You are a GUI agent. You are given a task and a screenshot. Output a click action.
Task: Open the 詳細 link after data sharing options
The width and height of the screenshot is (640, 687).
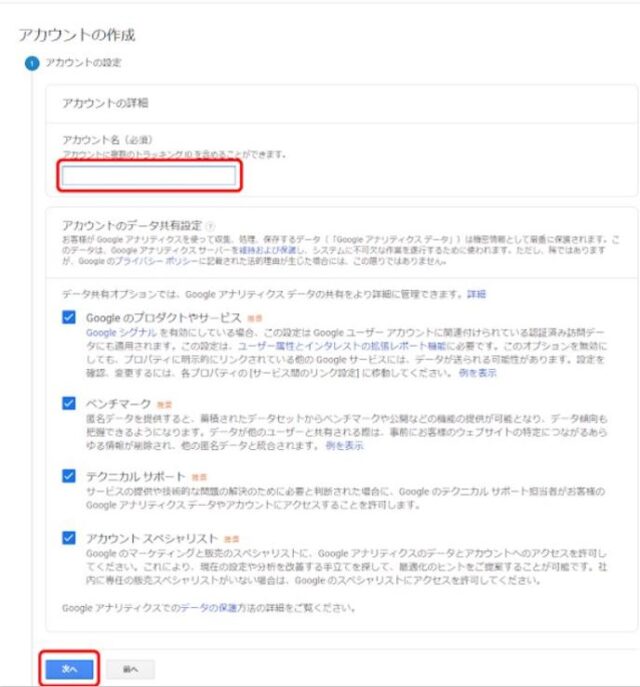(x=477, y=294)
